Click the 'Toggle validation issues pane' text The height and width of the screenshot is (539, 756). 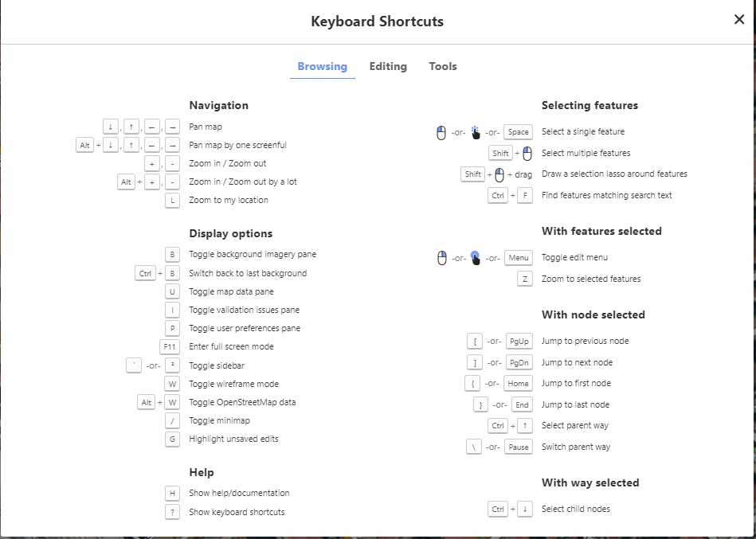[x=245, y=310]
